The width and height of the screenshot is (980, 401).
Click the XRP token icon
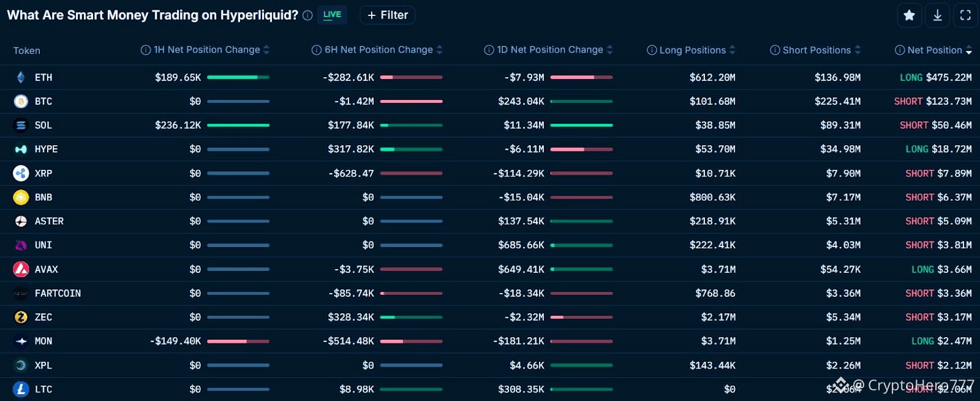[x=21, y=174]
